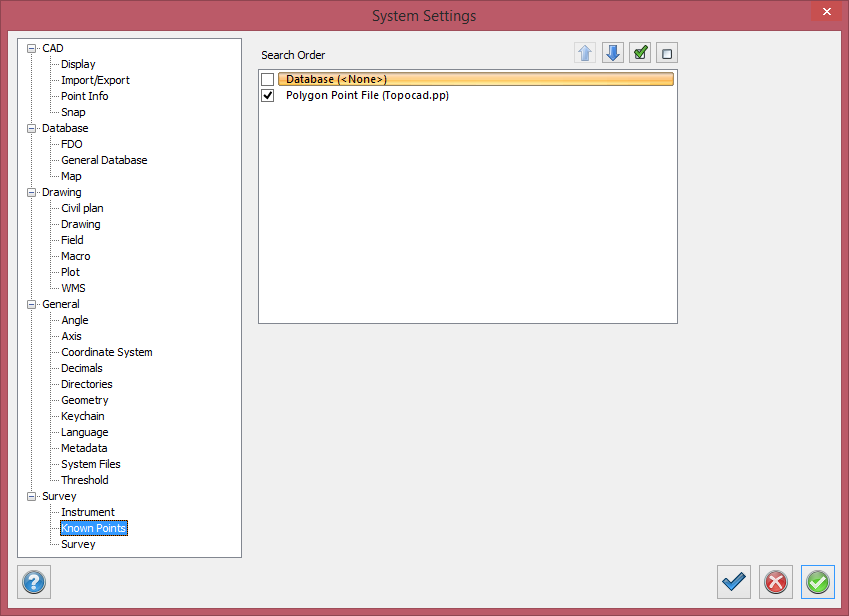Open the Civil plan settings
Screen dimensions: 849x616
point(82,208)
